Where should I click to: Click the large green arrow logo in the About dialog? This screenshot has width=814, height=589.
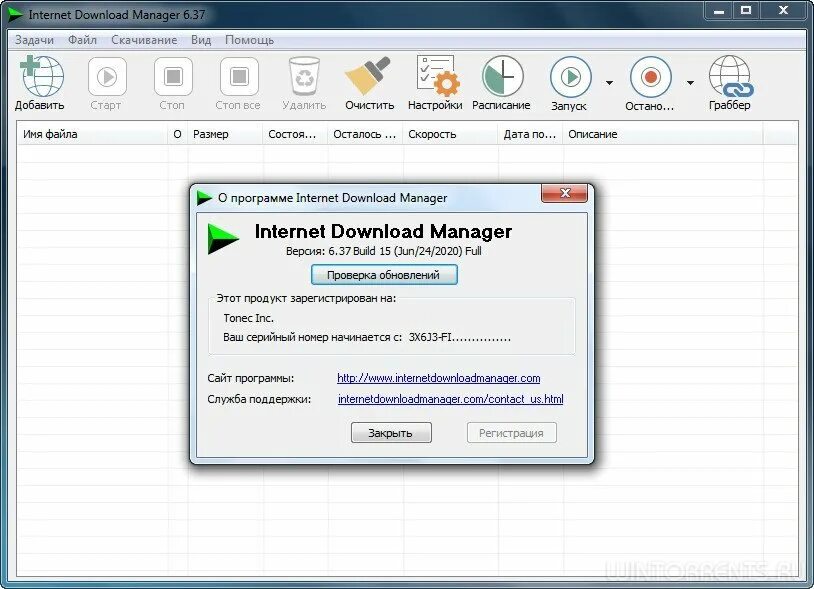click(223, 239)
